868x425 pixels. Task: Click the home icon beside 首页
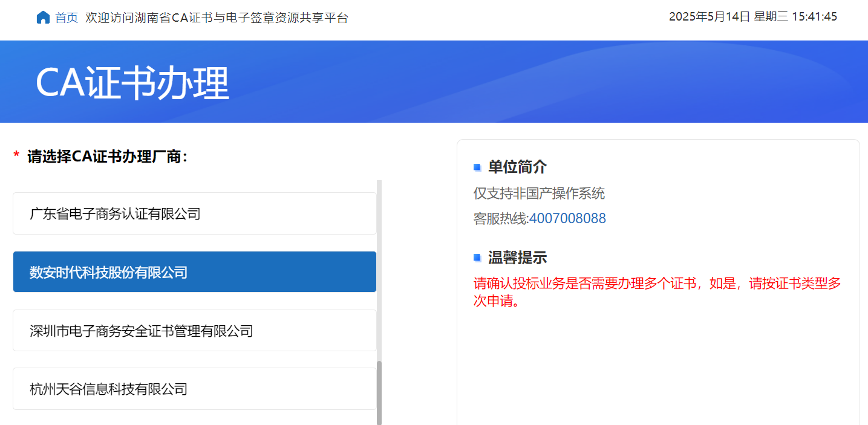tap(43, 18)
